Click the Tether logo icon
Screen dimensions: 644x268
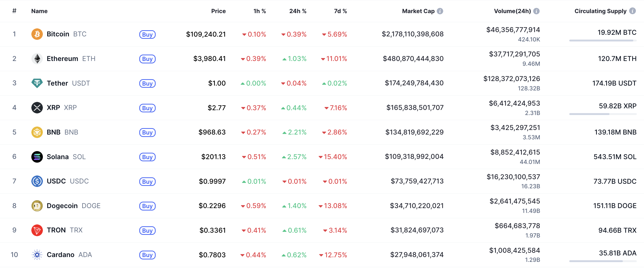coord(37,83)
